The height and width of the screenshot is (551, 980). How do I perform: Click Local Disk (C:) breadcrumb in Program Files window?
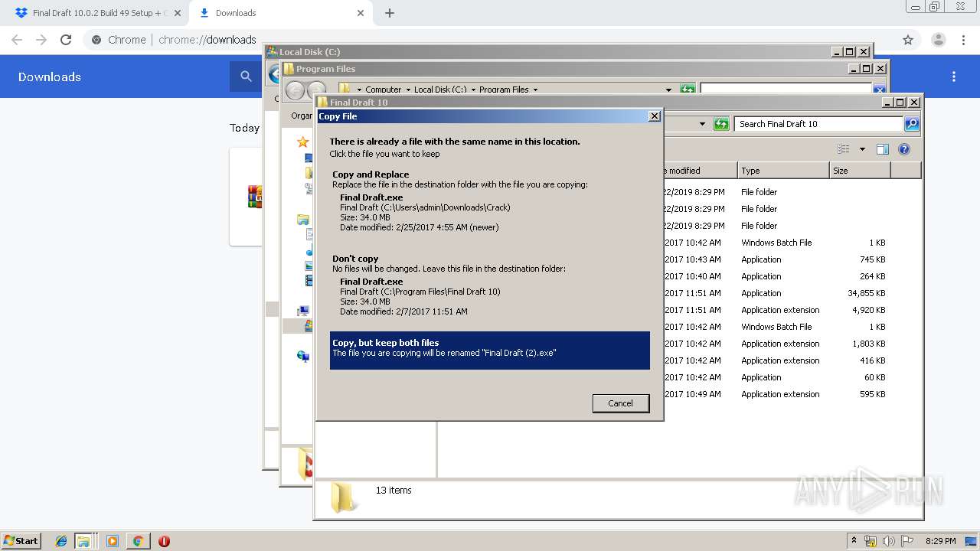click(x=440, y=90)
